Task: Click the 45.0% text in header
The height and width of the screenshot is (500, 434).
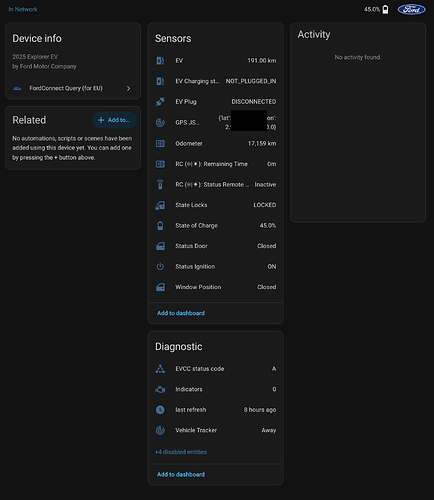Action: tap(372, 9)
